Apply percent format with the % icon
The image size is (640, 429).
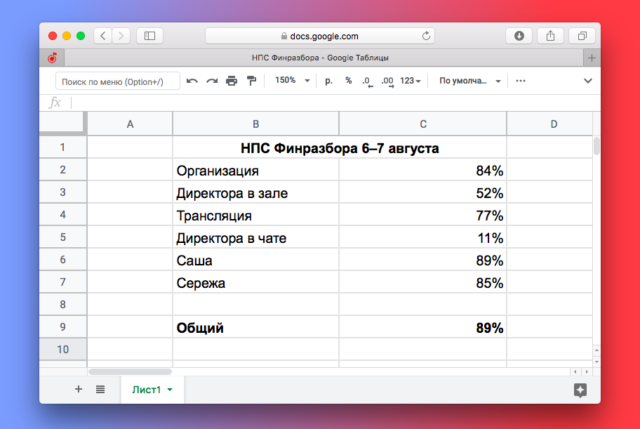click(x=348, y=80)
